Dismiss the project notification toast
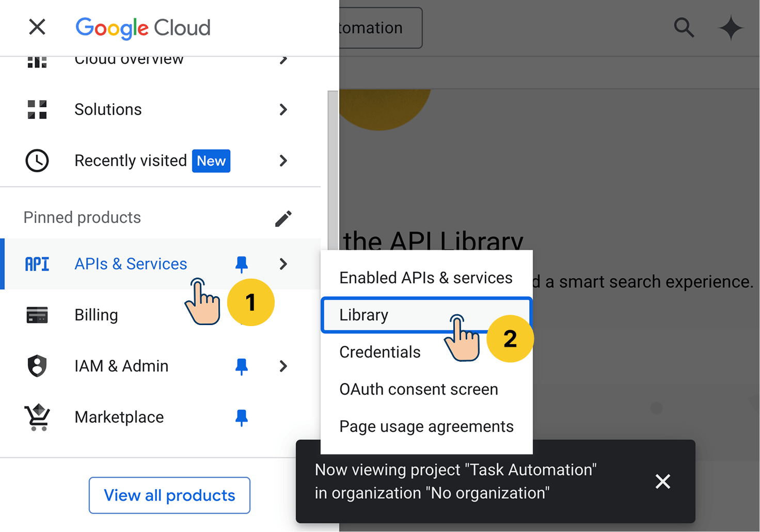This screenshot has height=532, width=760. tap(663, 481)
